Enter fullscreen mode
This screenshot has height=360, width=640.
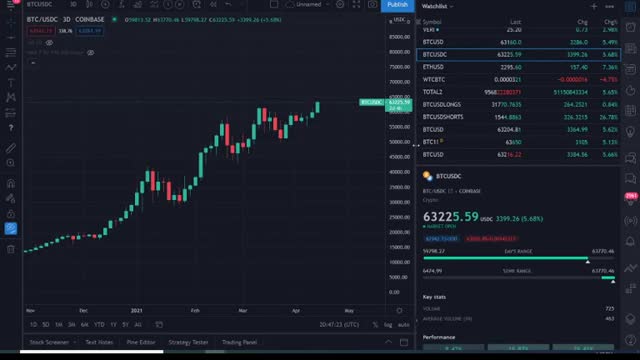[x=356, y=4]
